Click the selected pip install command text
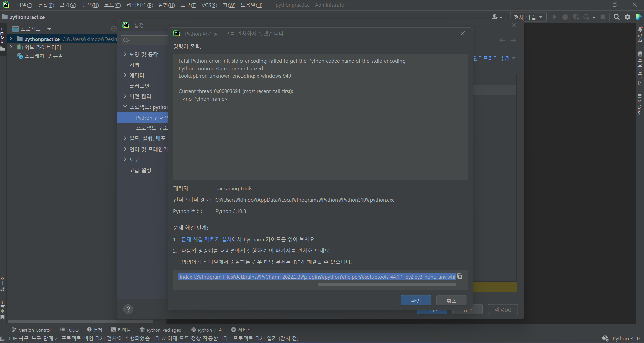This screenshot has width=644, height=343. (317, 277)
